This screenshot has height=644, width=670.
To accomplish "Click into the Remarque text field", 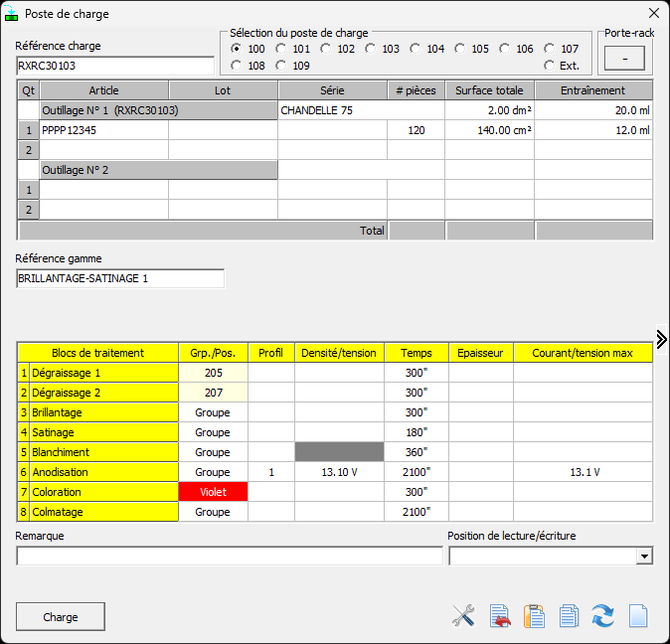I will click(x=230, y=557).
